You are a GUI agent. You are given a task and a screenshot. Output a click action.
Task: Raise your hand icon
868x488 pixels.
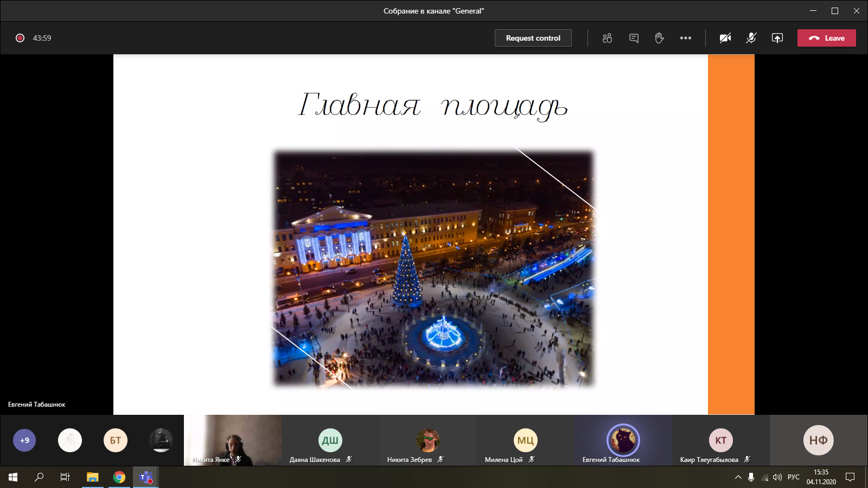[659, 38]
